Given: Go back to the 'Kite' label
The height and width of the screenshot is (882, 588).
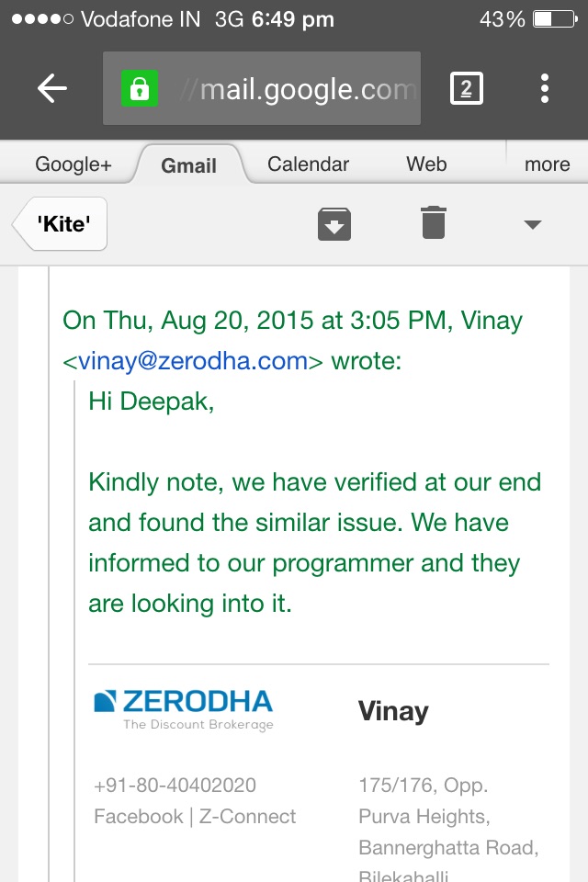Looking at the screenshot, I should click(61, 224).
